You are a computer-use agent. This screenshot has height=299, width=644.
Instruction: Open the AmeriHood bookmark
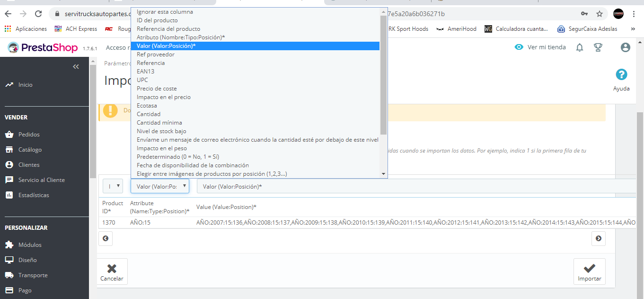point(457,29)
